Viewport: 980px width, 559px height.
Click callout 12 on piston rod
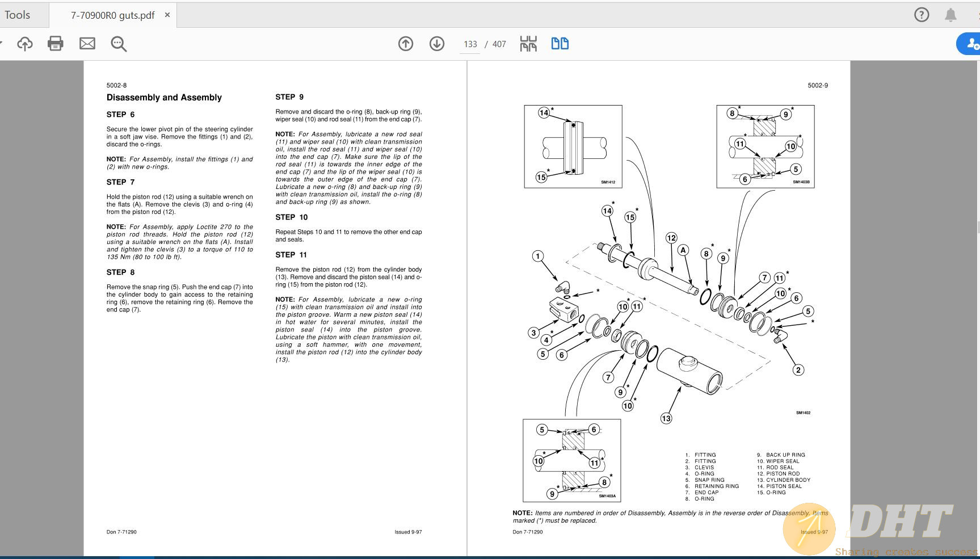(x=671, y=238)
